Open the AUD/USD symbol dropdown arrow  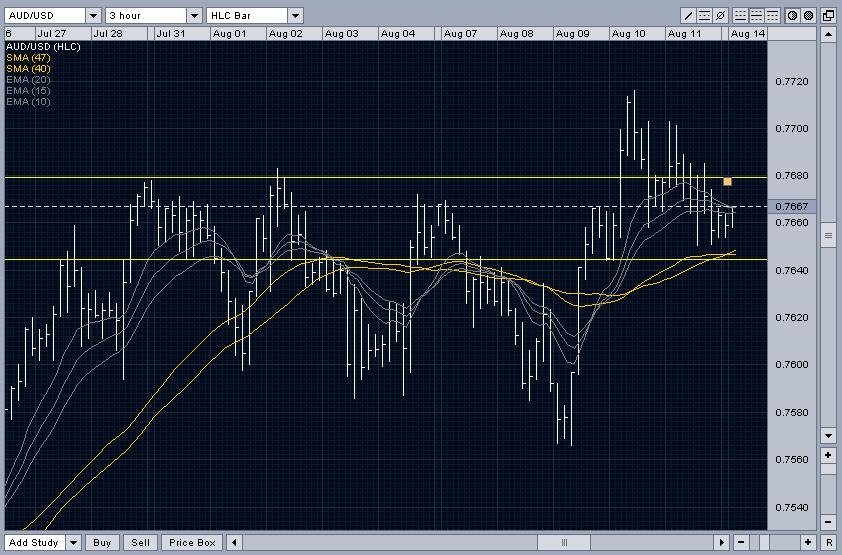(x=93, y=16)
